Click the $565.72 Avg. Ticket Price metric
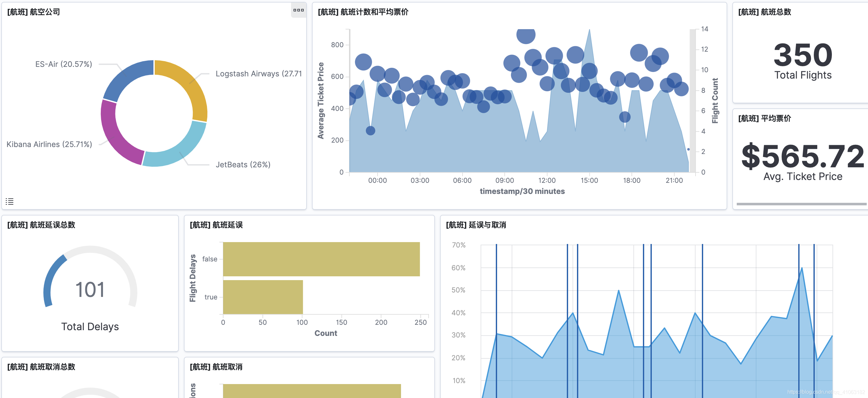 point(803,156)
